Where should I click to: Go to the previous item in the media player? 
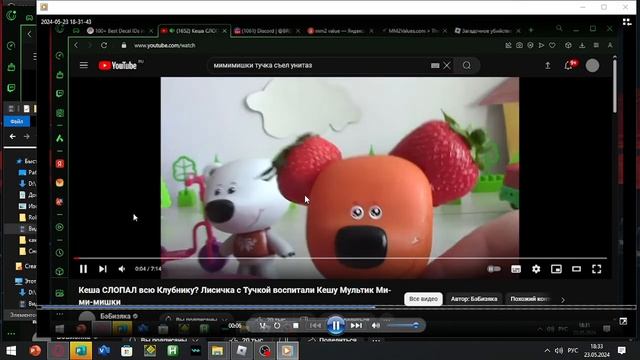(315, 325)
